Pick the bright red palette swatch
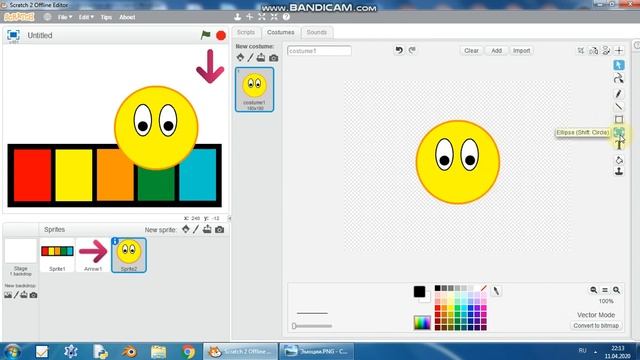This screenshot has height=360, width=640. 437,308
